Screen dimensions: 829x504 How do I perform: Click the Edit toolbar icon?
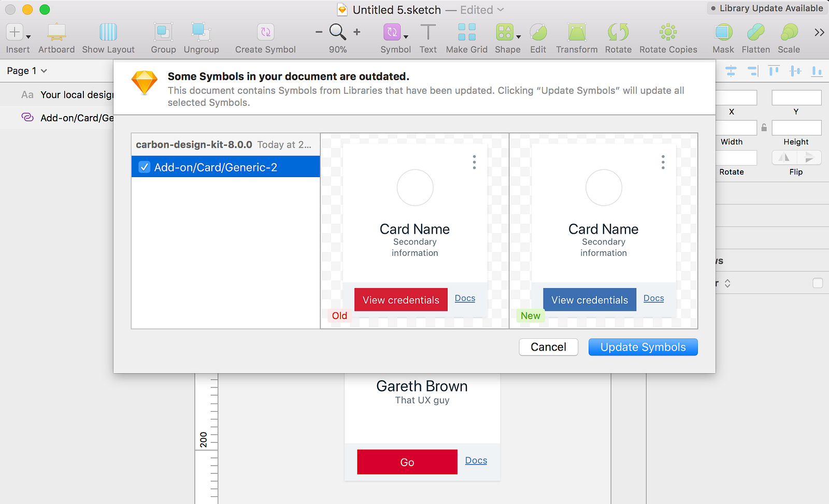click(538, 32)
